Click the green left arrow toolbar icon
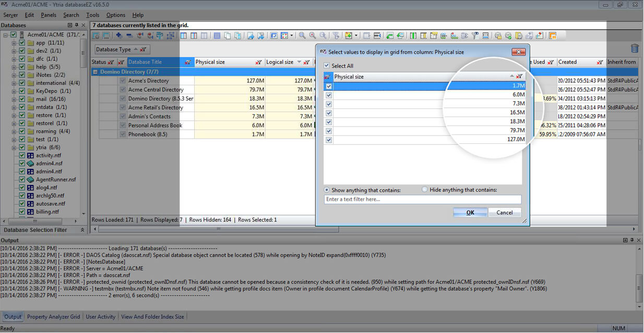Image resolution: width=644 pixels, height=333 pixels. tap(390, 35)
